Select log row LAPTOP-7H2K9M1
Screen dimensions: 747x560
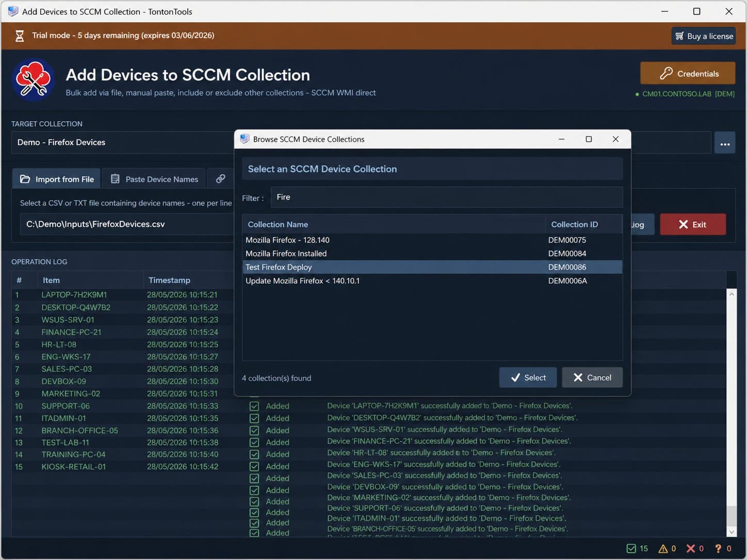(x=123, y=295)
